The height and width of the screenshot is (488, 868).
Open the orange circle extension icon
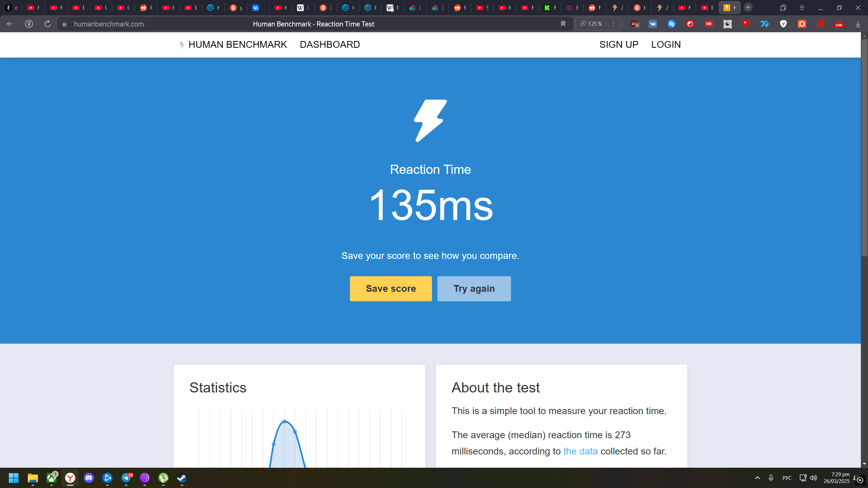pos(802,24)
